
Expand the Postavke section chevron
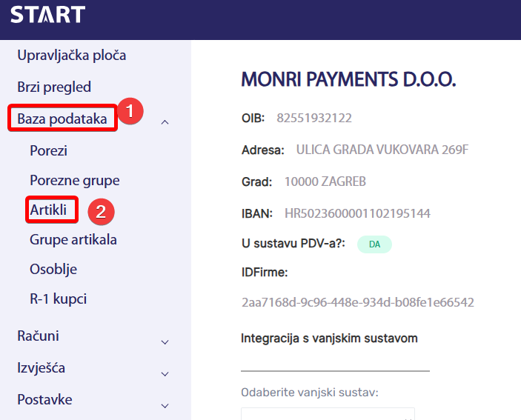click(165, 406)
